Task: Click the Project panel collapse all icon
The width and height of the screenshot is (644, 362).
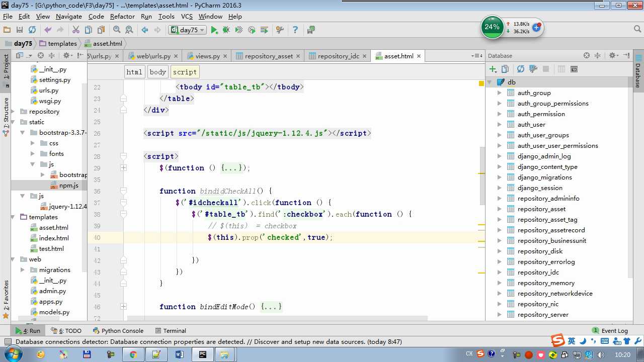Action: point(52,56)
